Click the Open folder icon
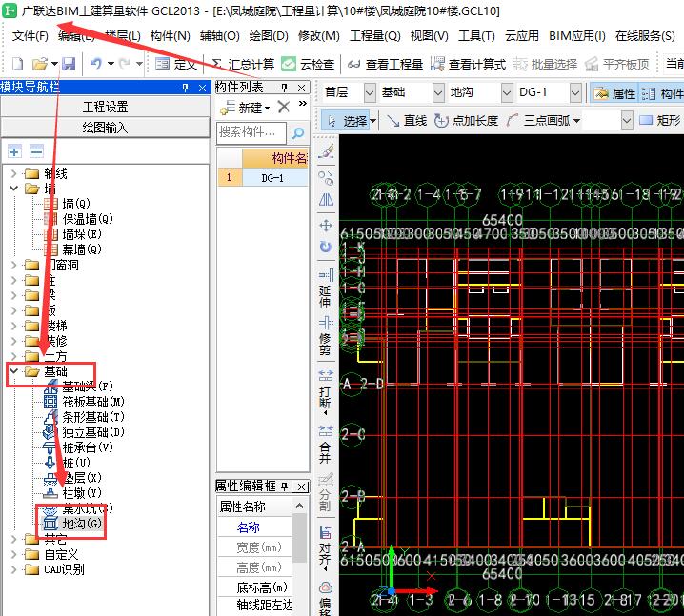 coord(40,64)
